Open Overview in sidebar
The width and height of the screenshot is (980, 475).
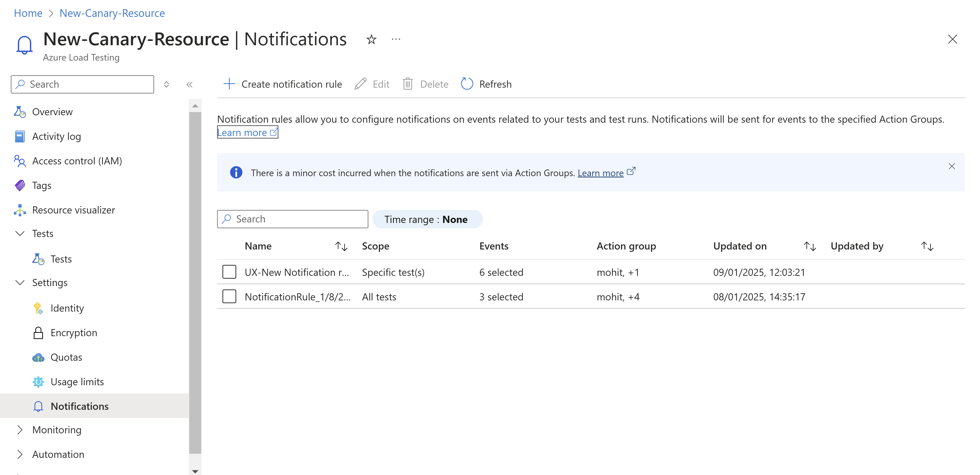click(52, 112)
